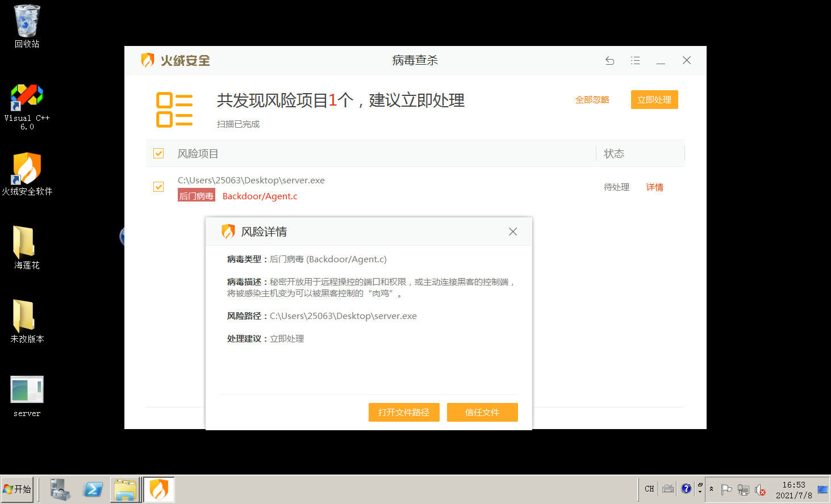Screen dimensions: 831x504
Task: Click the 处理建议 立即处理 line
Action: click(x=265, y=339)
